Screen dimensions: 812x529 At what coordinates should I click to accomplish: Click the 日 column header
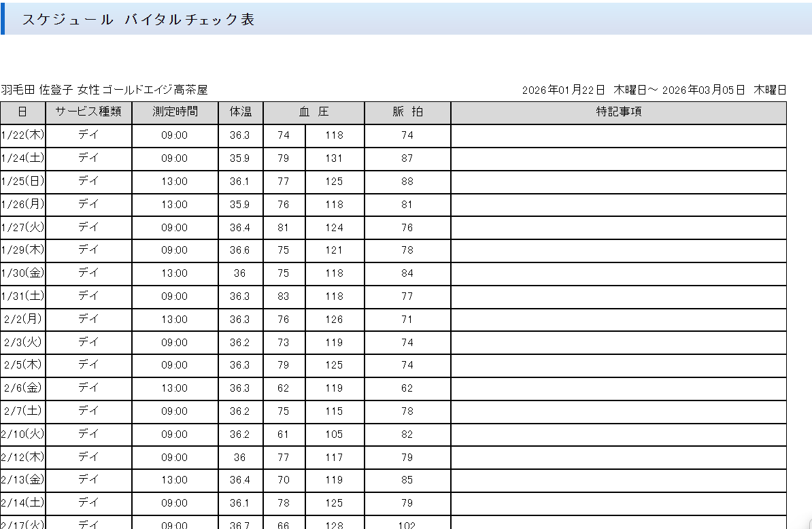tap(22, 112)
